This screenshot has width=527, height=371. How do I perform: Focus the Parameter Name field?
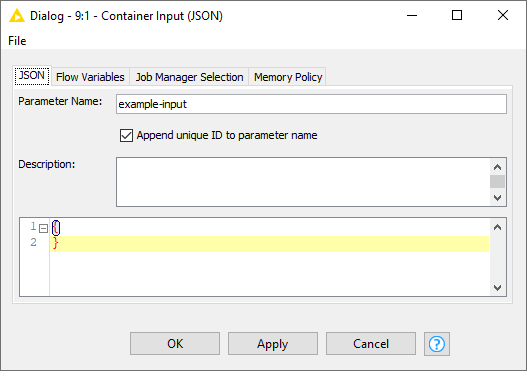point(311,104)
